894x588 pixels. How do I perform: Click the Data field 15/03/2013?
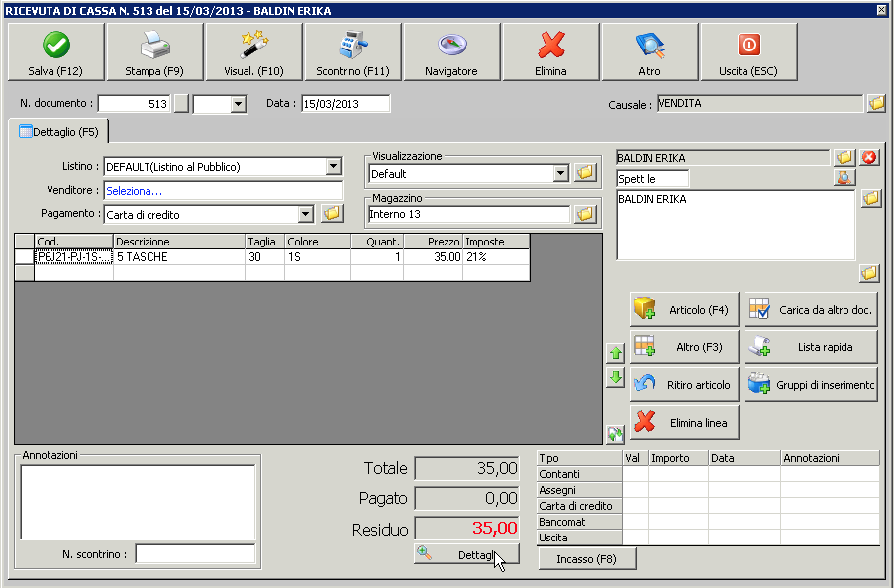[346, 104]
